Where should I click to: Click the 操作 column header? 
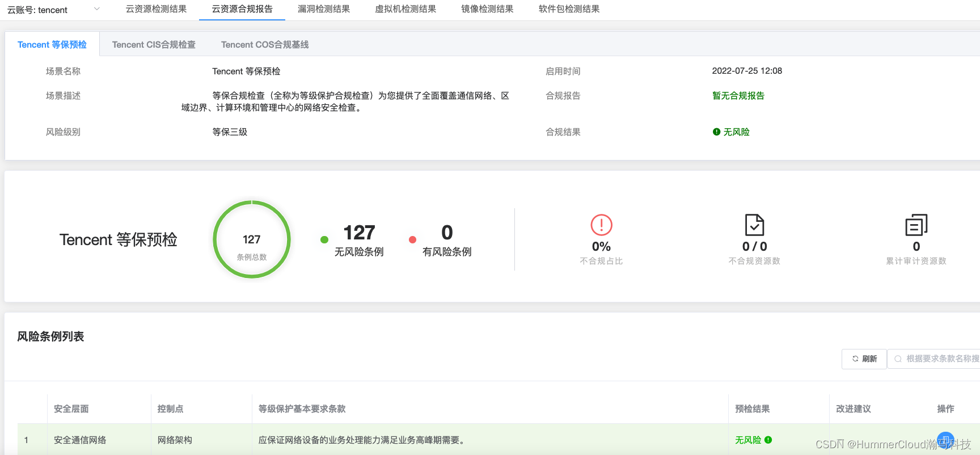point(945,408)
